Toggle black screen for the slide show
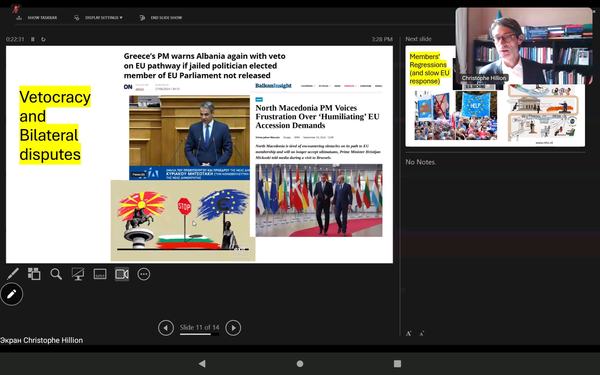Viewport: 600px width, 375px height. 78,274
